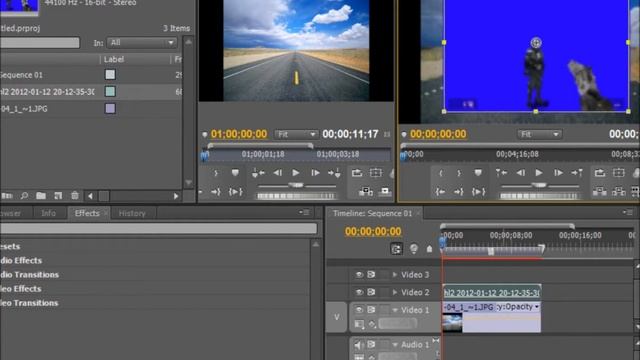Expand the Video 3 track
Screen dimensions: 640x360
pos(395,275)
